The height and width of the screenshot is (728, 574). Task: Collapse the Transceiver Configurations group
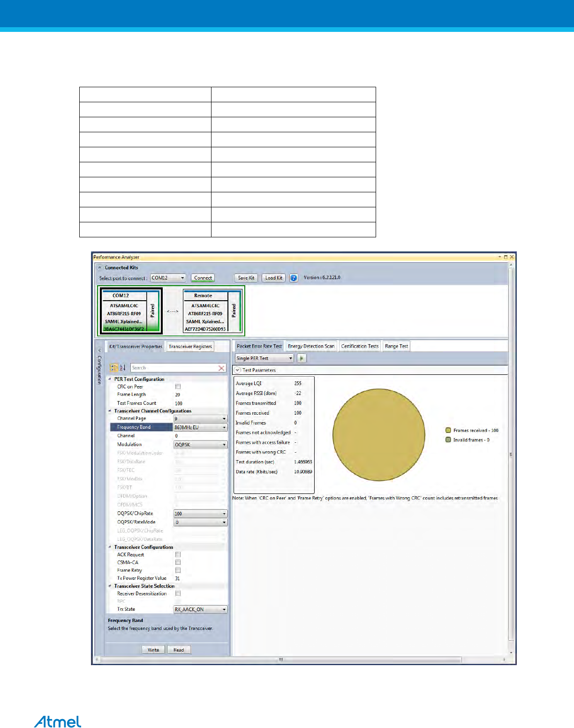(110, 547)
